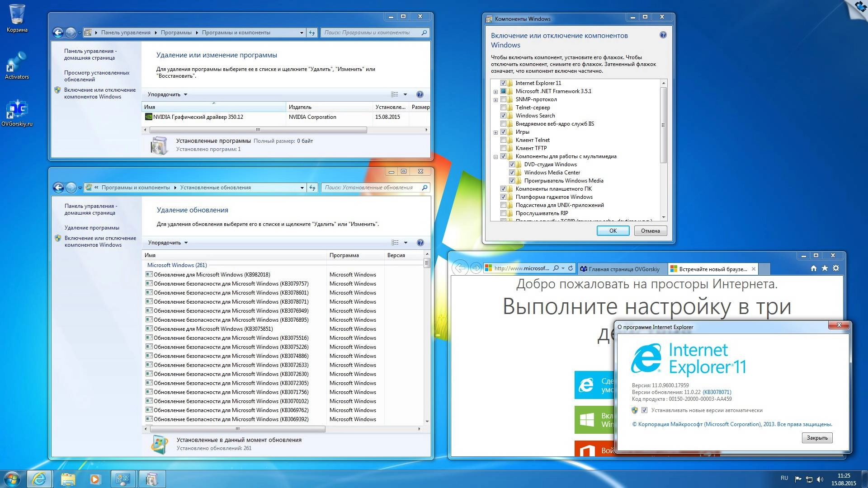Click the volume icon in system tray

820,479
